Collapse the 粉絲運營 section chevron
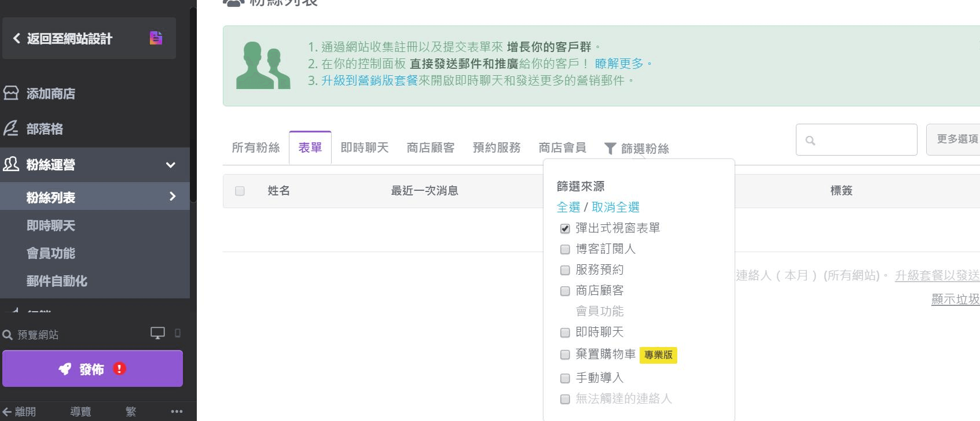This screenshot has height=421, width=980. pyautogui.click(x=171, y=165)
